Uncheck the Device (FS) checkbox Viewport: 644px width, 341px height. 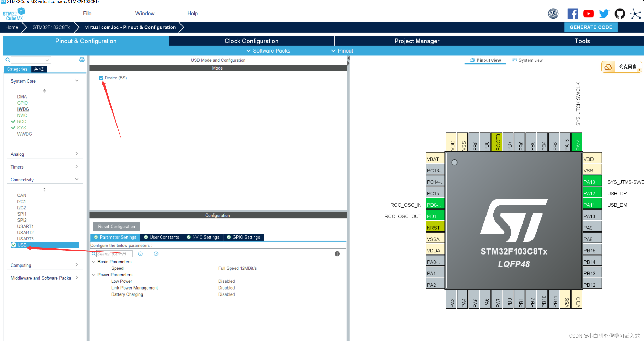tap(101, 78)
